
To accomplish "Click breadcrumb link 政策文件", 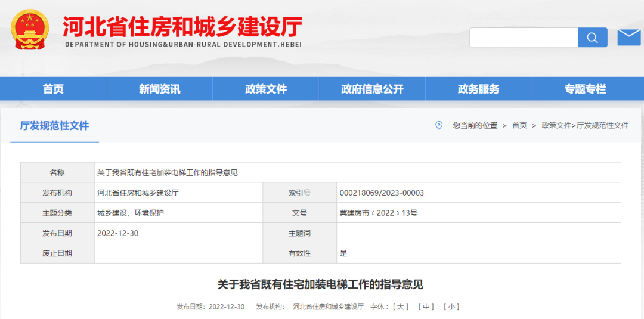I will tap(556, 126).
